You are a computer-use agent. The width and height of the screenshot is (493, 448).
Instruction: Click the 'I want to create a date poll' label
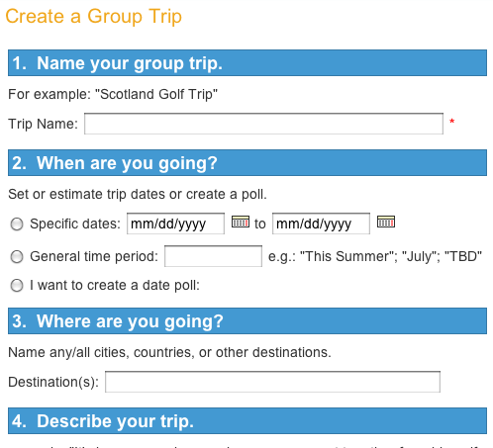click(115, 285)
